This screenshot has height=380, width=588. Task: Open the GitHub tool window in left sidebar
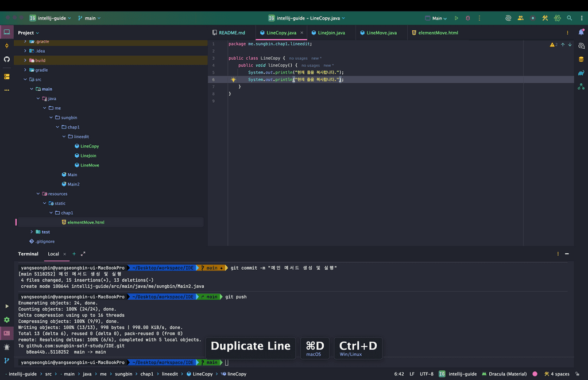[7, 59]
